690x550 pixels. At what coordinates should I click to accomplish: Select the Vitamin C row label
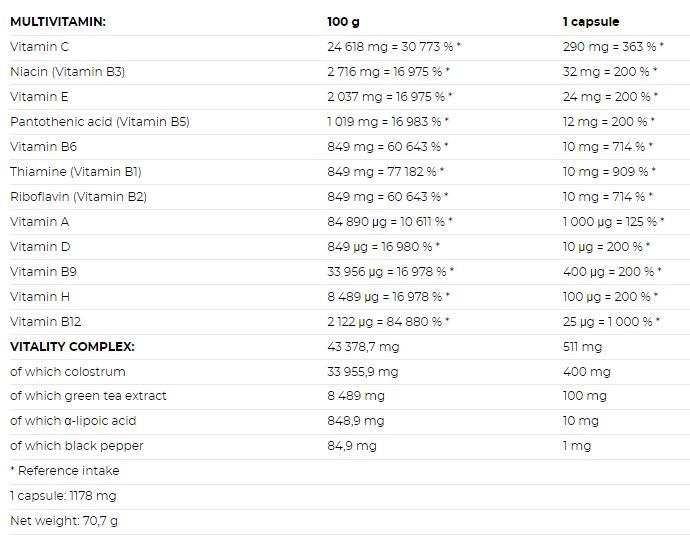pos(40,46)
